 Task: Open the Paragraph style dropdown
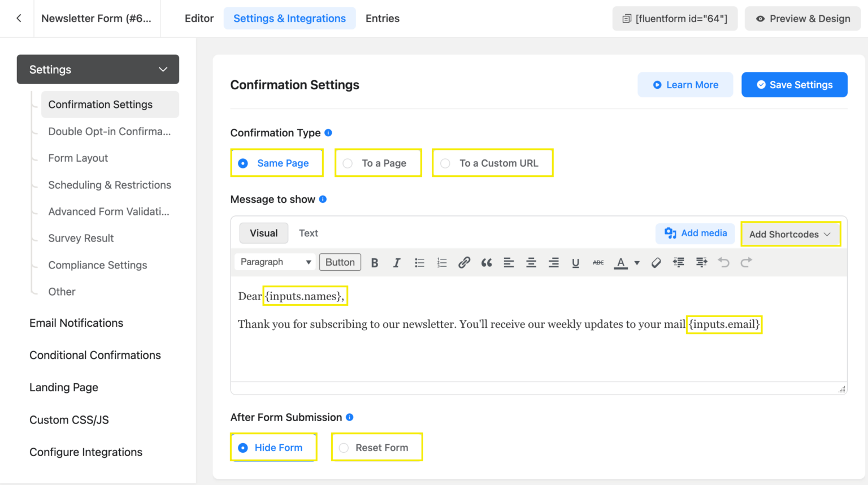pyautogui.click(x=275, y=262)
